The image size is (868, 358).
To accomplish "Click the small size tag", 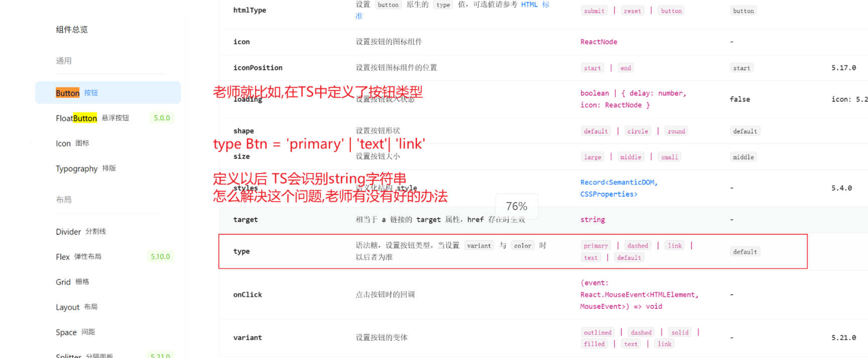I will pos(669,157).
